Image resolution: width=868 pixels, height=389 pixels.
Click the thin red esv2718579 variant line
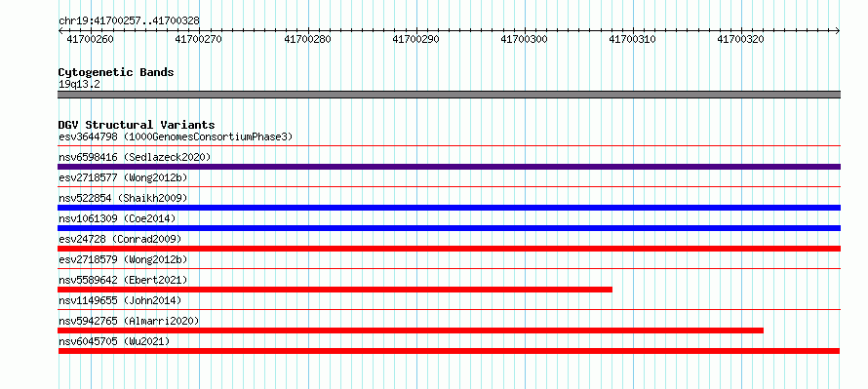[x=449, y=269]
